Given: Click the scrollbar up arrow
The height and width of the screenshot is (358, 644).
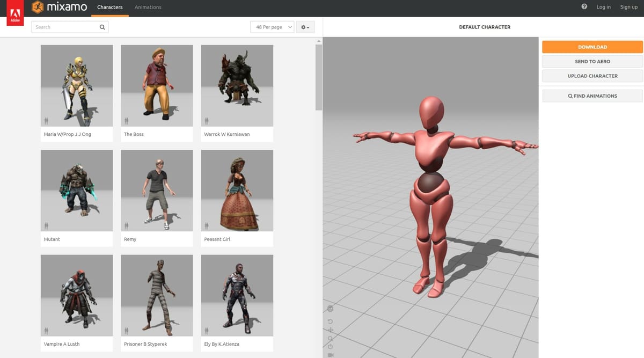Looking at the screenshot, I should coord(319,41).
